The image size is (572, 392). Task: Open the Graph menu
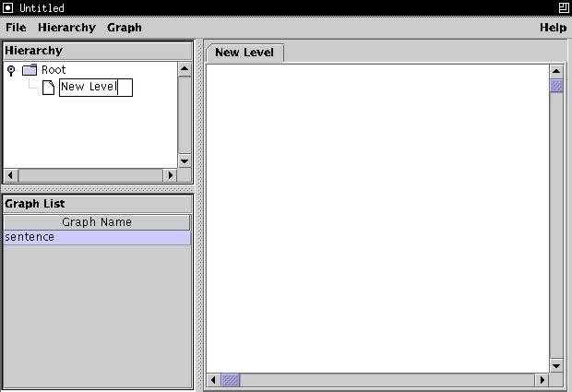[x=124, y=28]
